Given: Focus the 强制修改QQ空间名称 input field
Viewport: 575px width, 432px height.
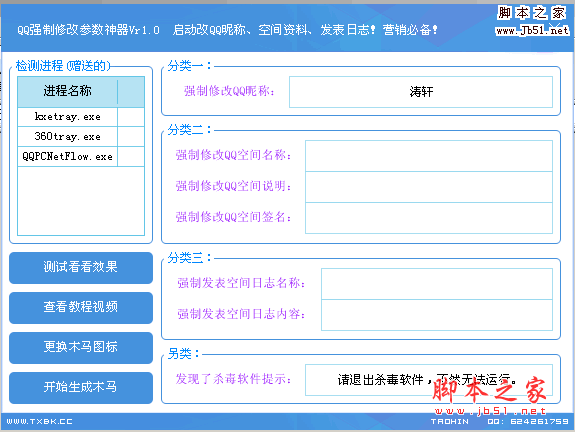Looking at the screenshot, I should tap(429, 156).
